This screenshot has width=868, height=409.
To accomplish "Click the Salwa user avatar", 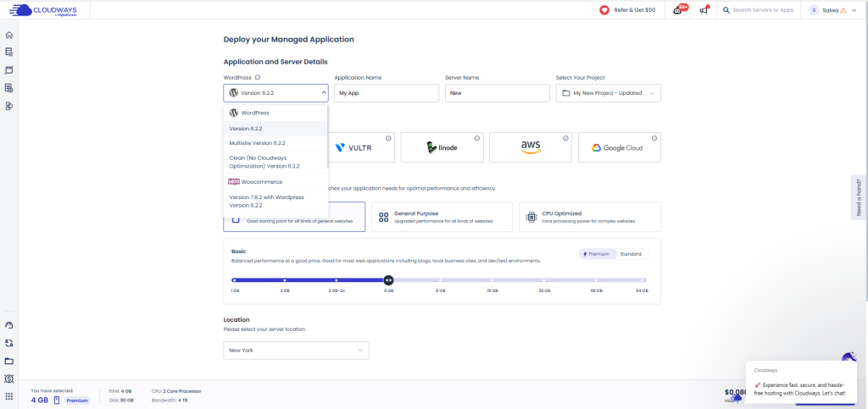I will [x=814, y=10].
